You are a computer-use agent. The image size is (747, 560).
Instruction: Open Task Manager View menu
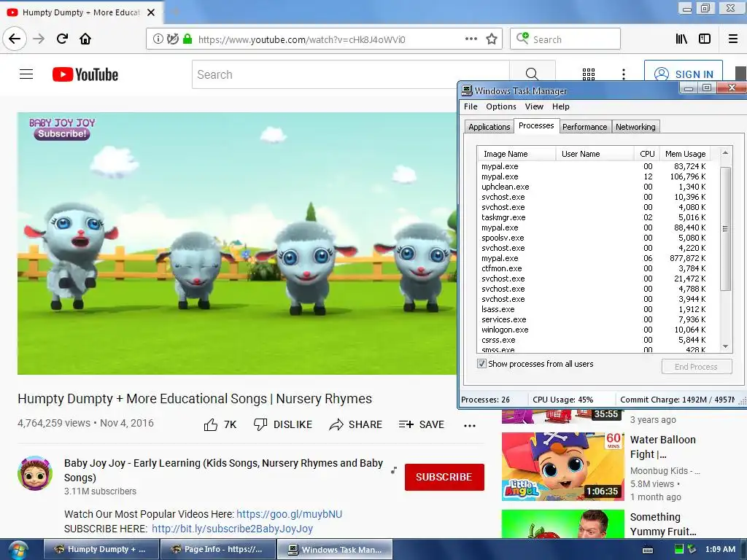(x=534, y=106)
